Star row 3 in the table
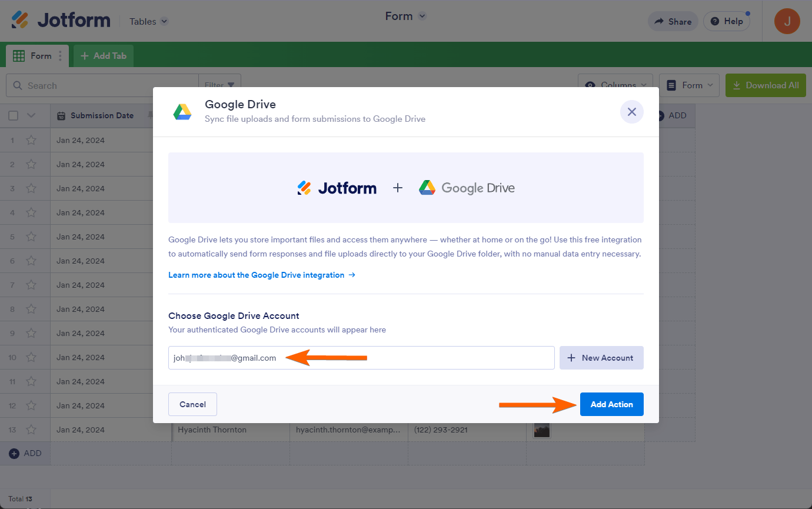This screenshot has height=509, width=812. coord(31,188)
